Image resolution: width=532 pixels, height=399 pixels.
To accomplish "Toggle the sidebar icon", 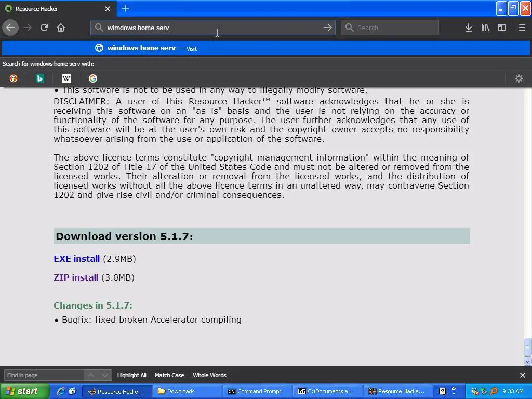I will (x=502, y=28).
